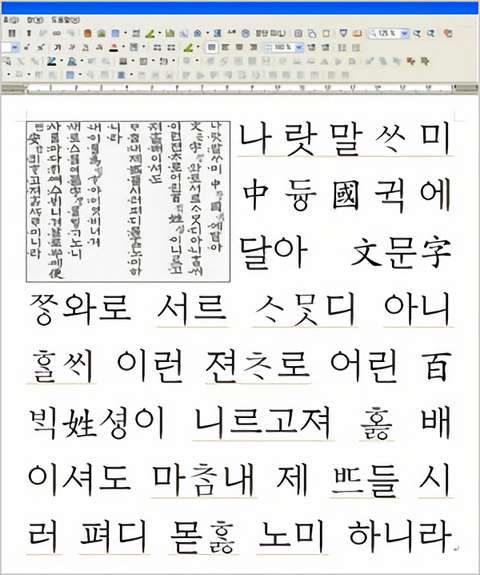Toggle right paragraph alignment
The height and width of the screenshot is (575, 480).
click(x=253, y=47)
